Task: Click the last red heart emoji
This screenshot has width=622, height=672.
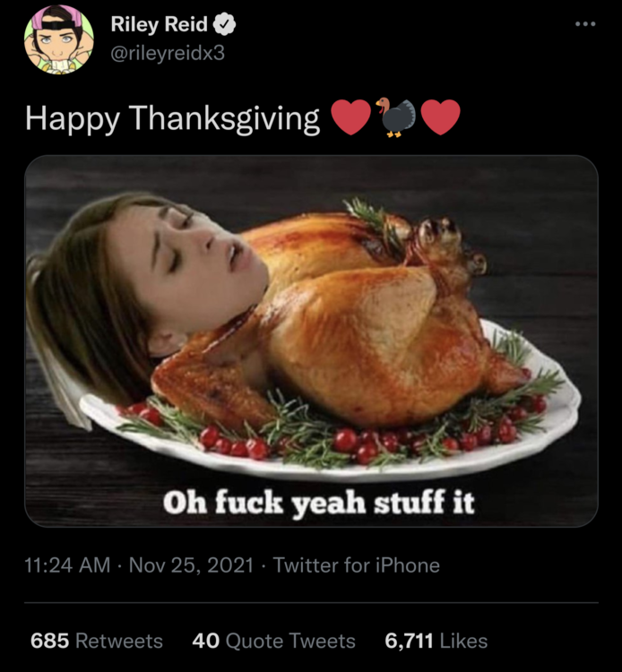Action: tap(440, 117)
